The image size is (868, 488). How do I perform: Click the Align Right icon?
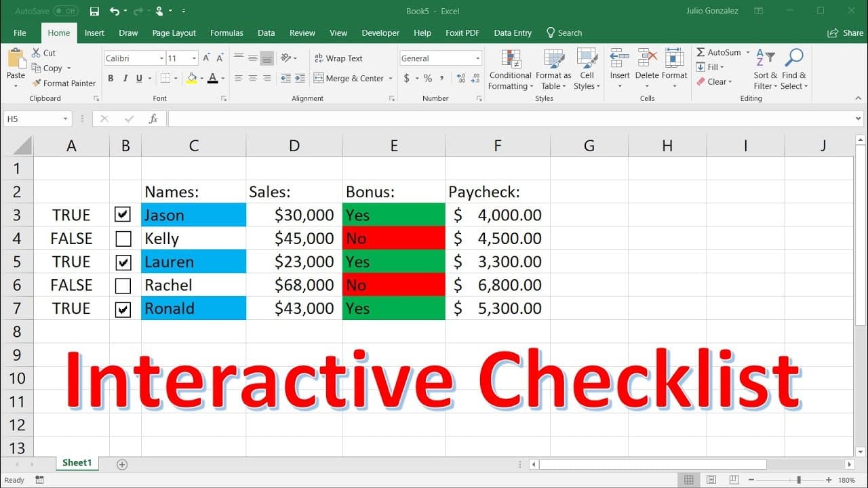pyautogui.click(x=267, y=79)
